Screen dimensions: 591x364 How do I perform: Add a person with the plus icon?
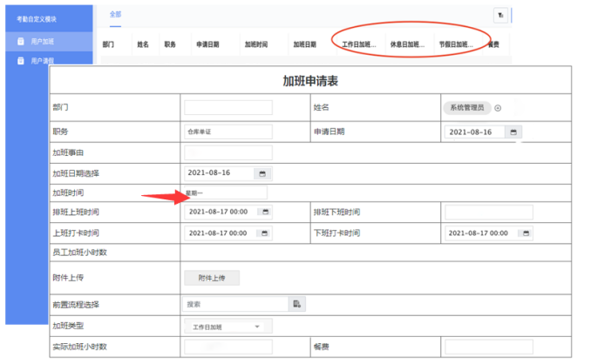(498, 108)
